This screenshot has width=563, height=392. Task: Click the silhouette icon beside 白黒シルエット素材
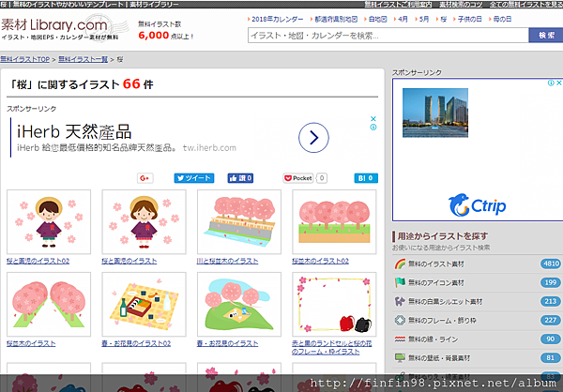[x=400, y=302]
